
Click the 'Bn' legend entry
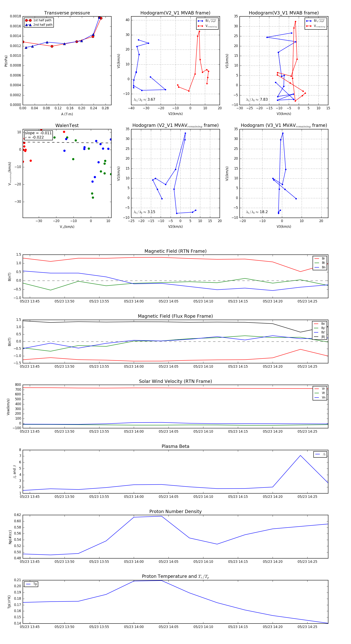(x=320, y=267)
